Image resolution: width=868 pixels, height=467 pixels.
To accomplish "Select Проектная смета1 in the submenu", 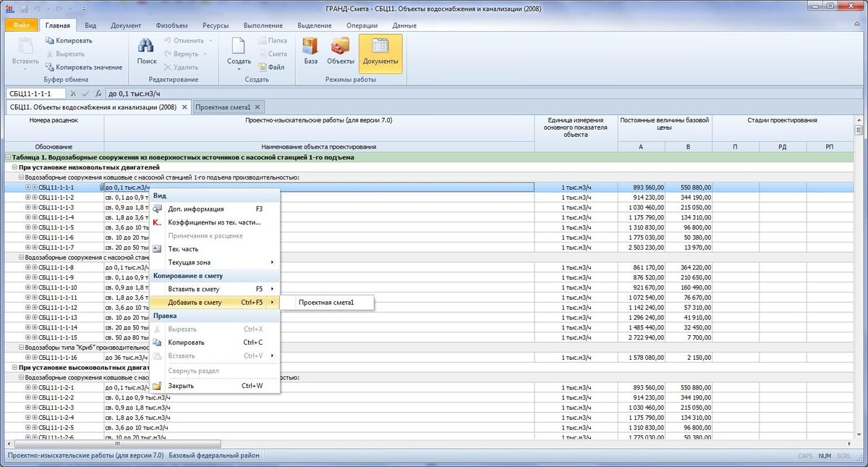I will click(325, 302).
